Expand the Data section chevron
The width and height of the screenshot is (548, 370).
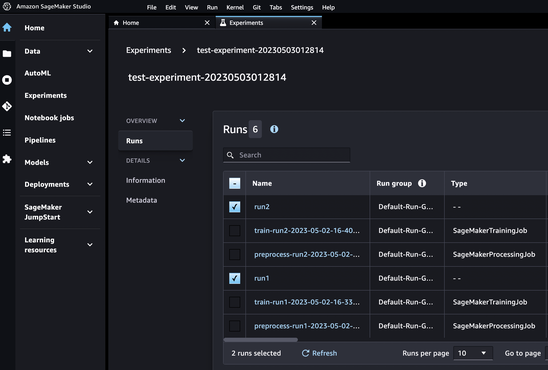pos(90,51)
